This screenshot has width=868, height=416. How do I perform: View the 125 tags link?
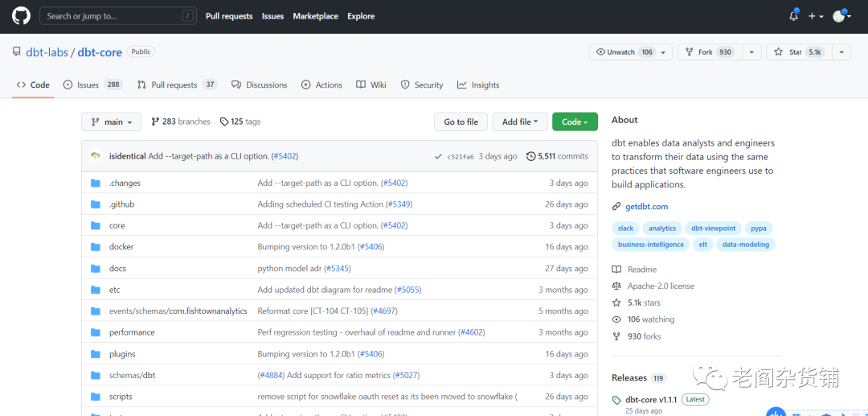coord(240,122)
